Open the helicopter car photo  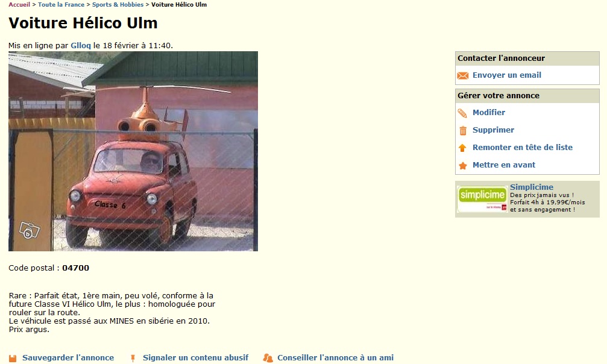tap(133, 151)
